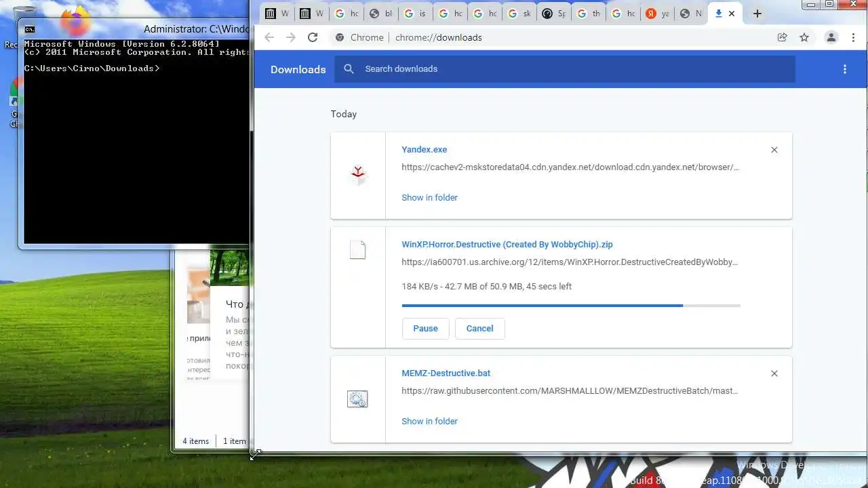Click the Yandex CDN download URL
Viewport: 868px width, 488px height.
(x=570, y=167)
